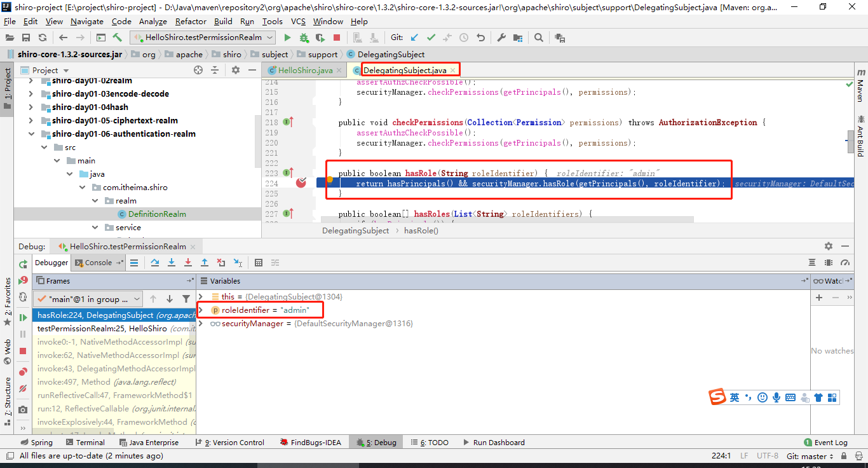Screen dimensions: 868x468
Task: Click Run with Coverage icon
Action: pos(320,38)
